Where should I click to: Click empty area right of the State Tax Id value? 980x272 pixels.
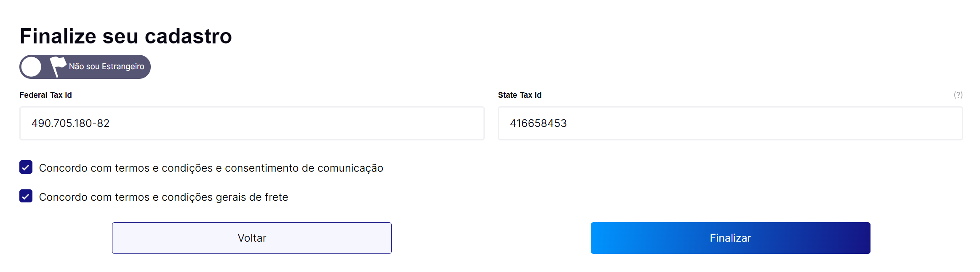tap(758, 123)
